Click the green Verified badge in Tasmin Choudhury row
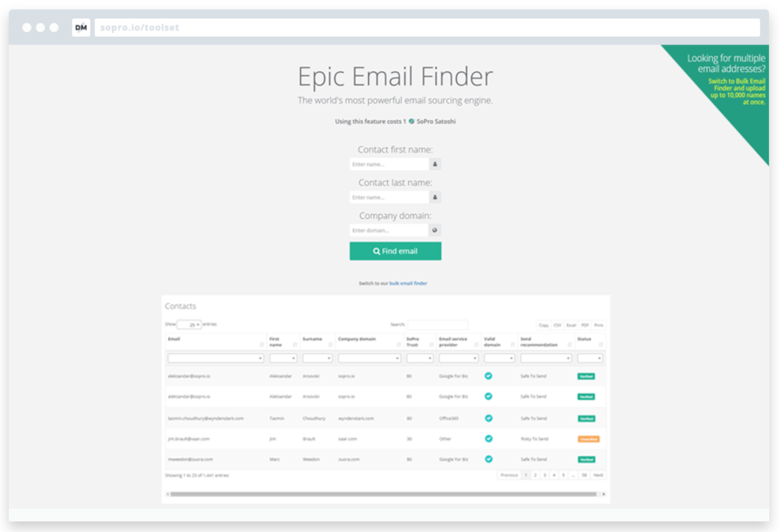The height and width of the screenshot is (532, 779). tap(586, 419)
